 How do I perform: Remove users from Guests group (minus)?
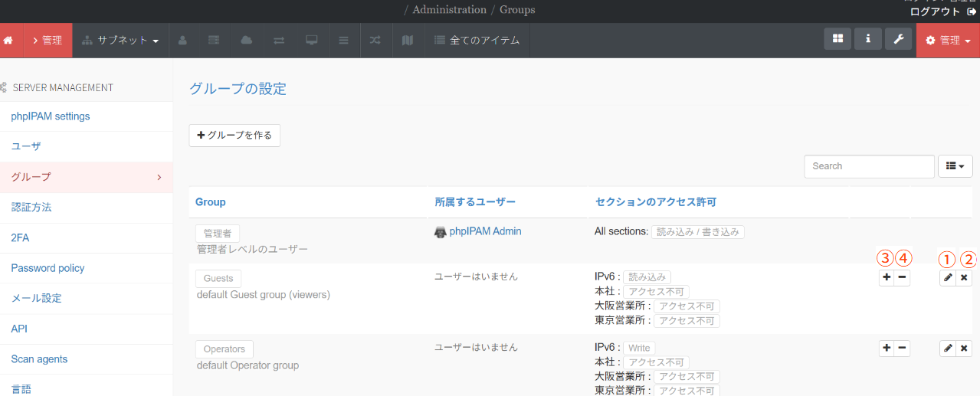[x=903, y=278]
